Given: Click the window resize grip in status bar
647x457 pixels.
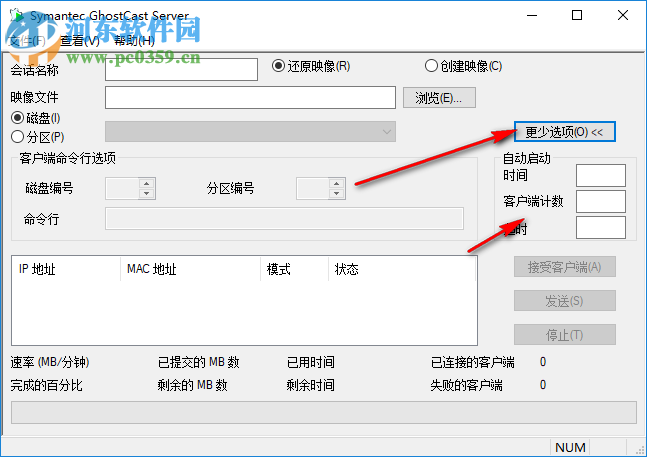Looking at the screenshot, I should click(x=639, y=450).
